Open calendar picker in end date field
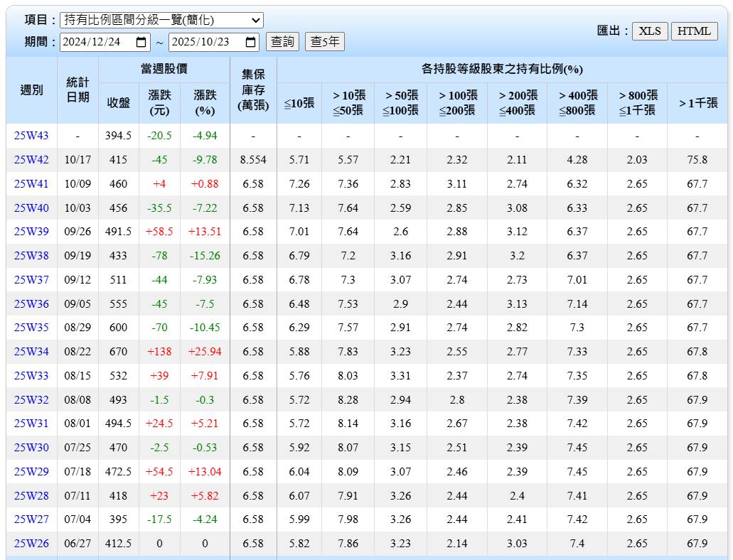The width and height of the screenshot is (733, 560). click(250, 42)
